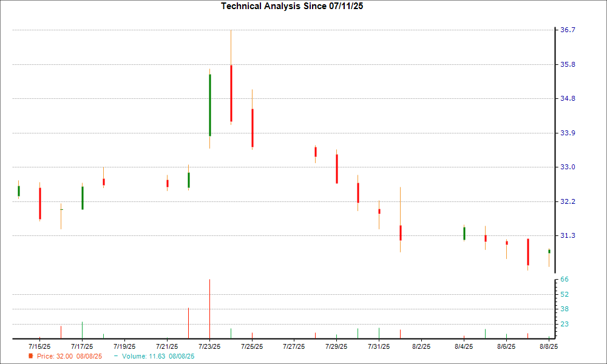The height and width of the screenshot is (364, 607).
Task: Click the green volume bar on 7/31/25
Action: tap(379, 333)
